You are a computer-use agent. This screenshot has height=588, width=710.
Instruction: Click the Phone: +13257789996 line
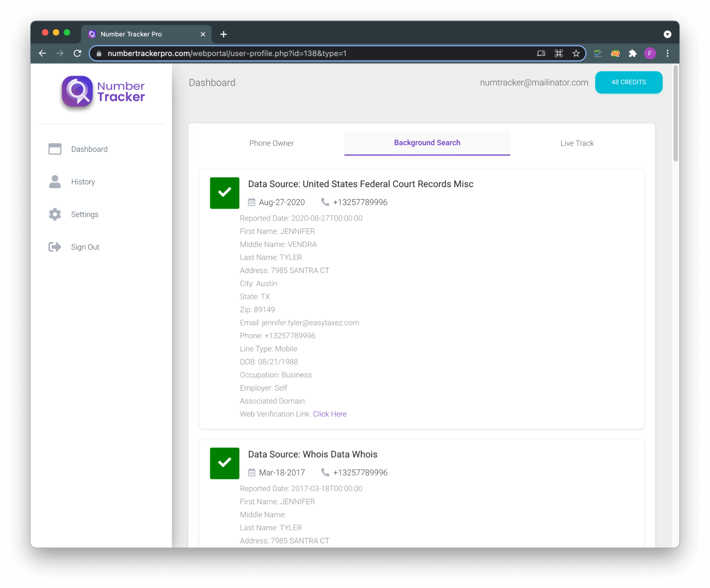point(277,336)
